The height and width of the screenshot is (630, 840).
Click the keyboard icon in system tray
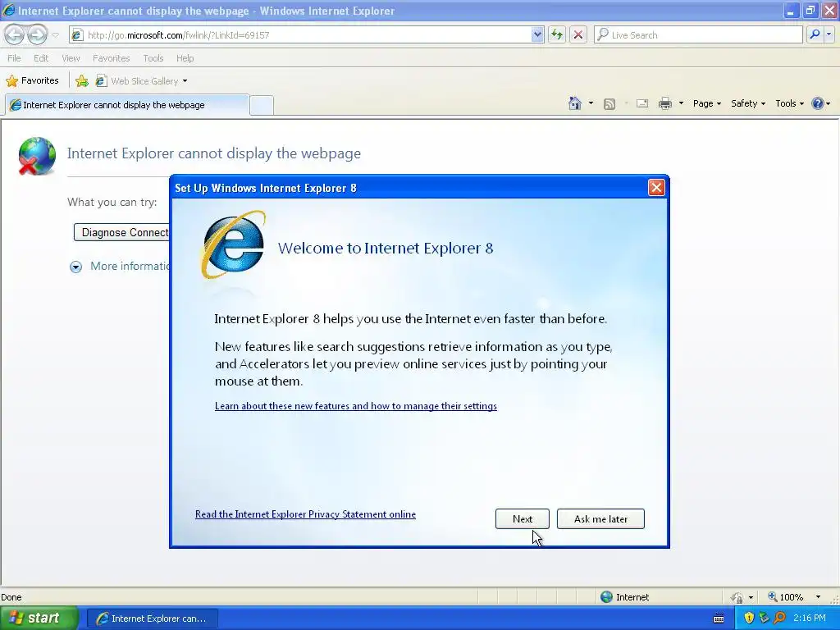pos(719,619)
